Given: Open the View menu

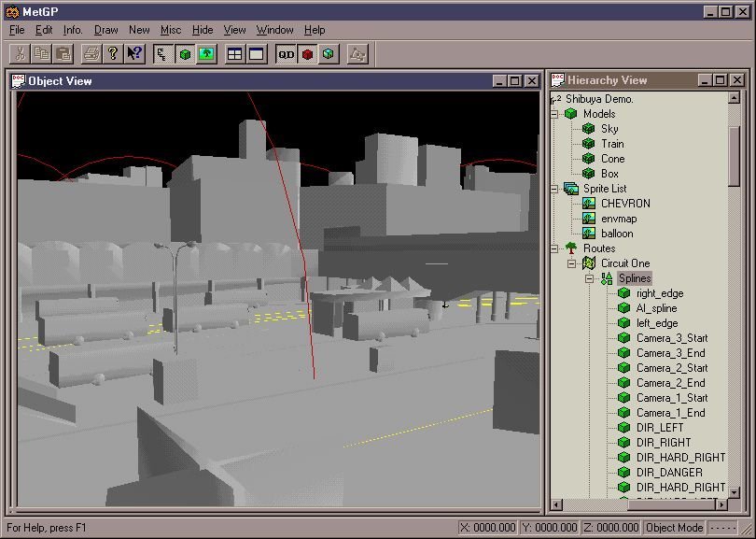Looking at the screenshot, I should coord(235,30).
